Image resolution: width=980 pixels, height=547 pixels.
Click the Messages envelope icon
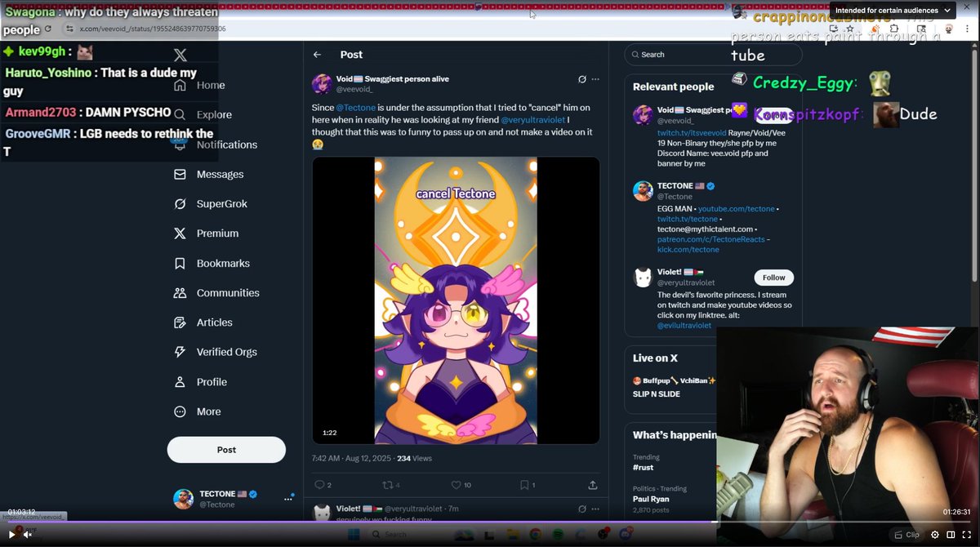coord(180,174)
